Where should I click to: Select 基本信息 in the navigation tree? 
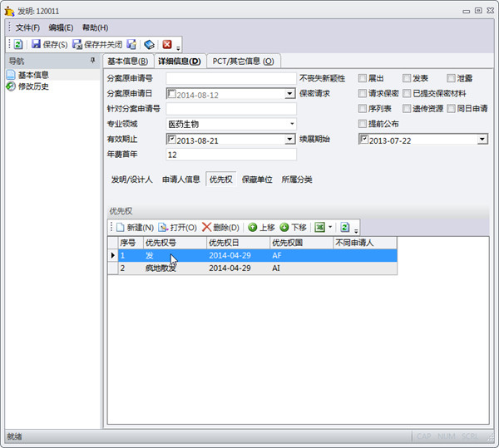click(x=33, y=75)
